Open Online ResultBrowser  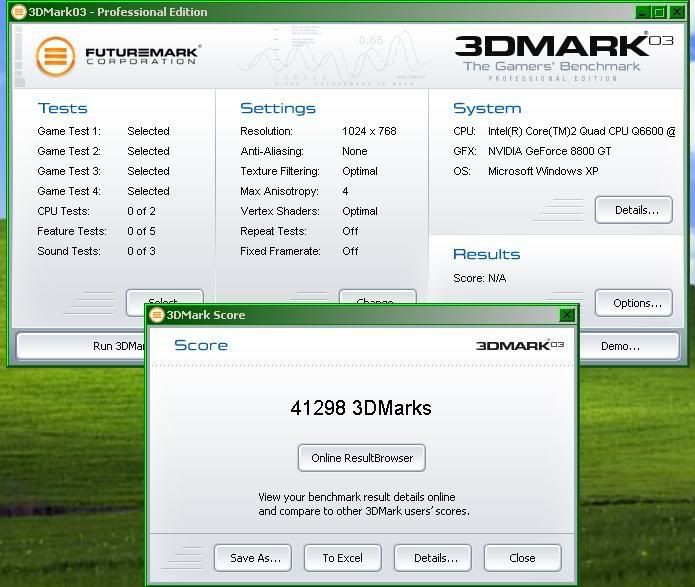click(x=362, y=458)
